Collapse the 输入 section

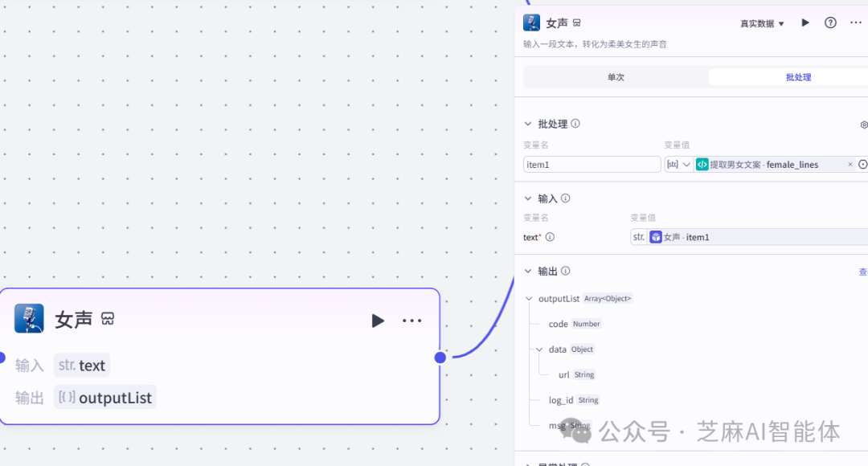point(527,198)
